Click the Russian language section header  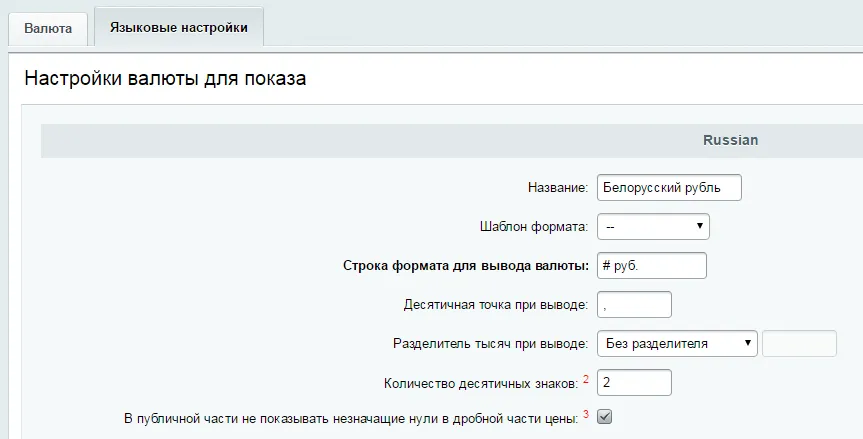pyautogui.click(x=730, y=141)
